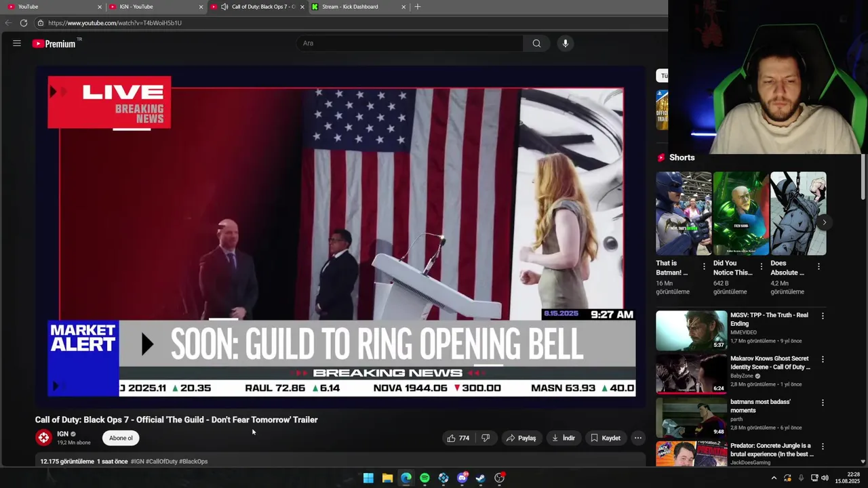Viewport: 868px width, 488px height.
Task: Go to the YouTube Premium home logo
Action: tap(54, 43)
